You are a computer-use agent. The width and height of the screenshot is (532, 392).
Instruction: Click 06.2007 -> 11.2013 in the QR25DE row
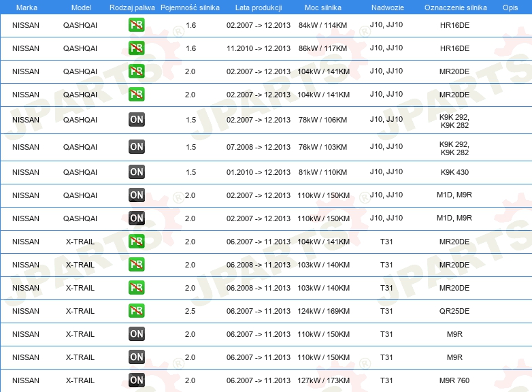259,311
